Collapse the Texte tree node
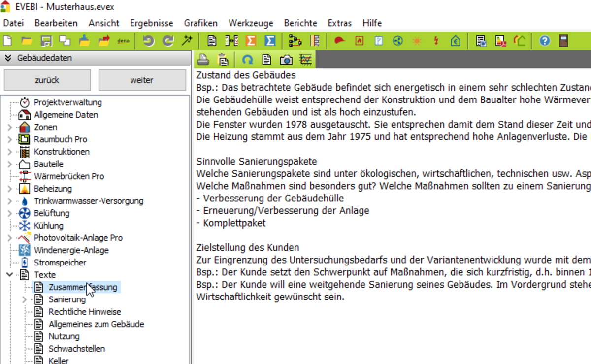The width and height of the screenshot is (591, 364). [x=9, y=275]
